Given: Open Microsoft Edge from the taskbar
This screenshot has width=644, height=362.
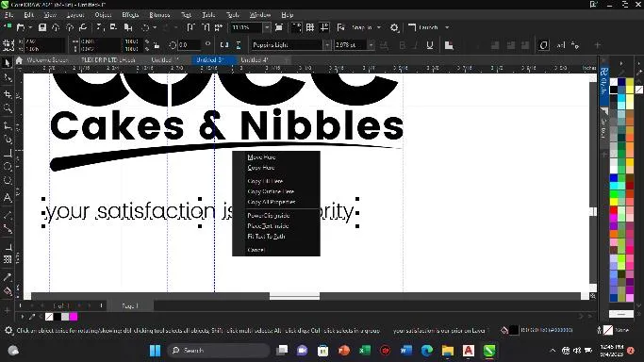Looking at the screenshot, I should 427,351.
